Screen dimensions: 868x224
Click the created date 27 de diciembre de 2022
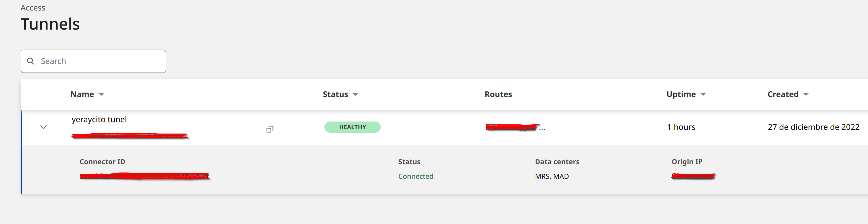click(814, 127)
